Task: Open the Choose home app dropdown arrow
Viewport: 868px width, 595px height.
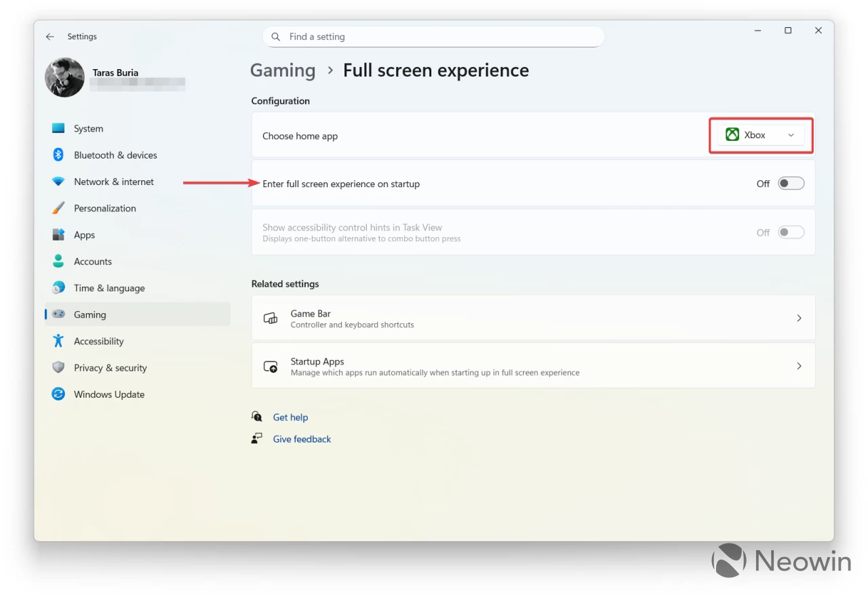Action: (x=791, y=136)
